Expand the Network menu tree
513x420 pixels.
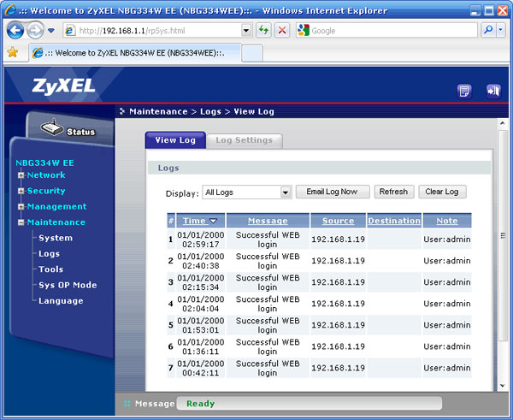click(x=21, y=175)
